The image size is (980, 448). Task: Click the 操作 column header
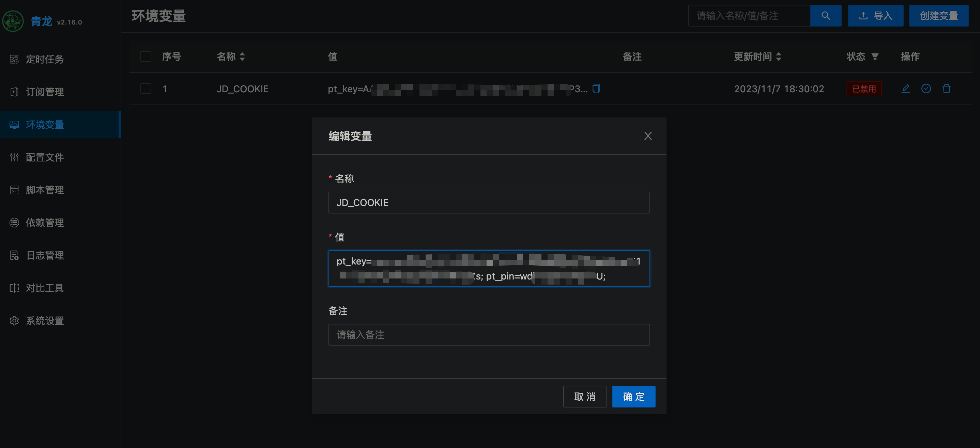click(x=910, y=57)
